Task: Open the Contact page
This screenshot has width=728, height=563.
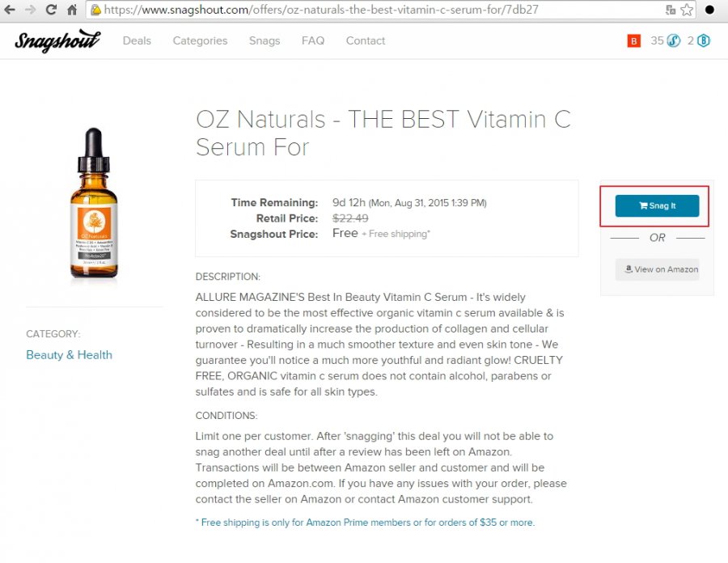Action: (366, 40)
